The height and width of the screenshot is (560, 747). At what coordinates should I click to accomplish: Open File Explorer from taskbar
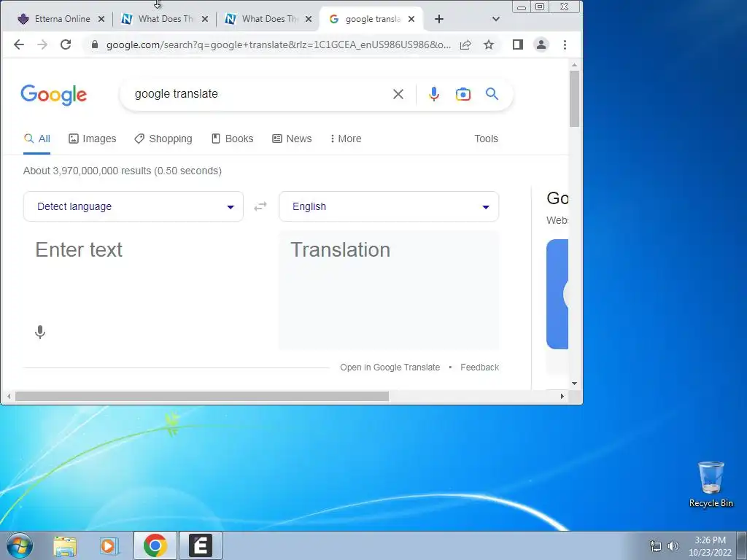(65, 545)
